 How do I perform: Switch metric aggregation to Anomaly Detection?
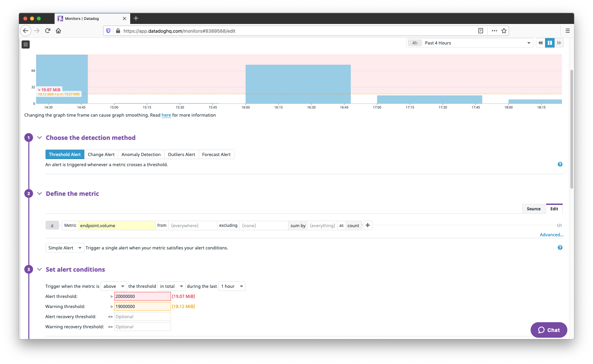pos(141,154)
